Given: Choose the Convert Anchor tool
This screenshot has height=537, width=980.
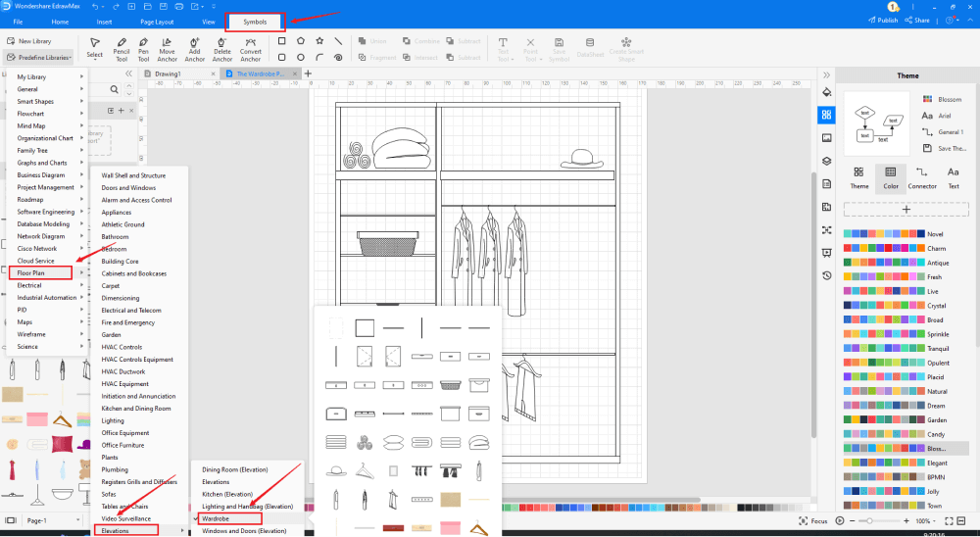Looking at the screenshot, I should (251, 47).
